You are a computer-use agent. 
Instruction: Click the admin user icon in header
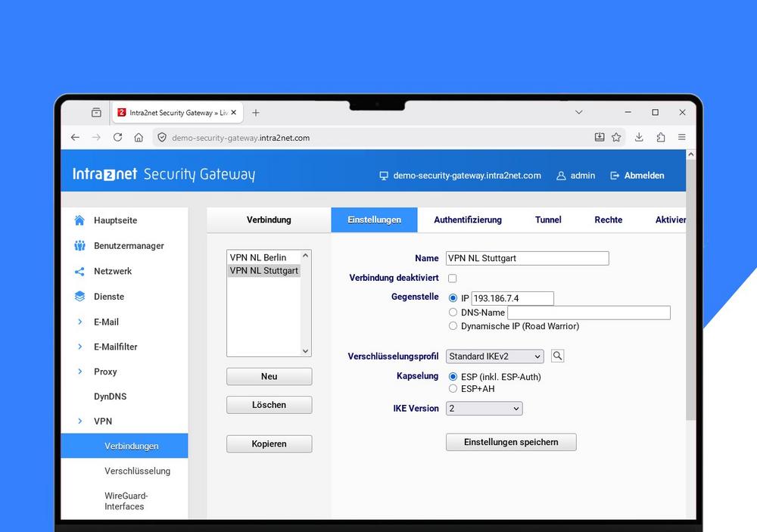tap(561, 176)
